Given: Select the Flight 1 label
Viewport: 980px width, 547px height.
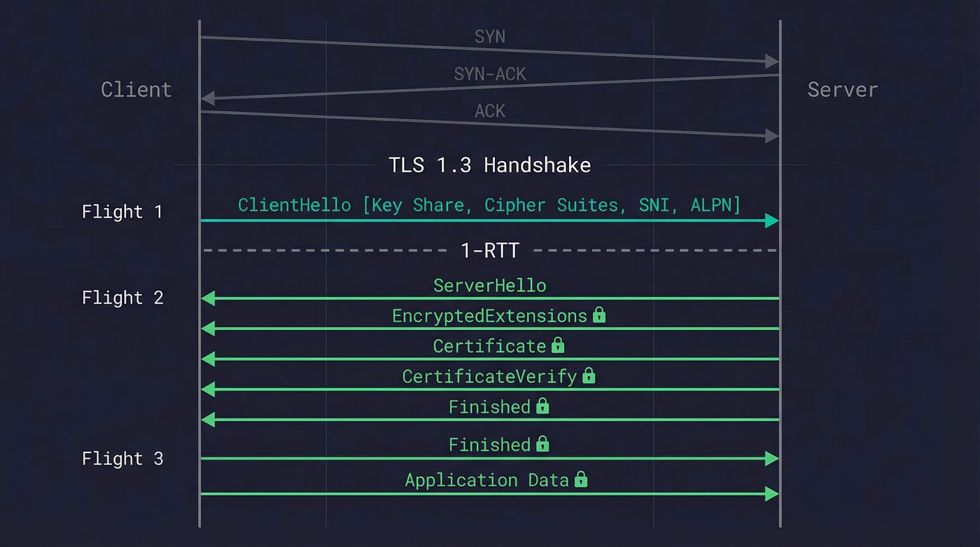Looking at the screenshot, I should point(123,212).
